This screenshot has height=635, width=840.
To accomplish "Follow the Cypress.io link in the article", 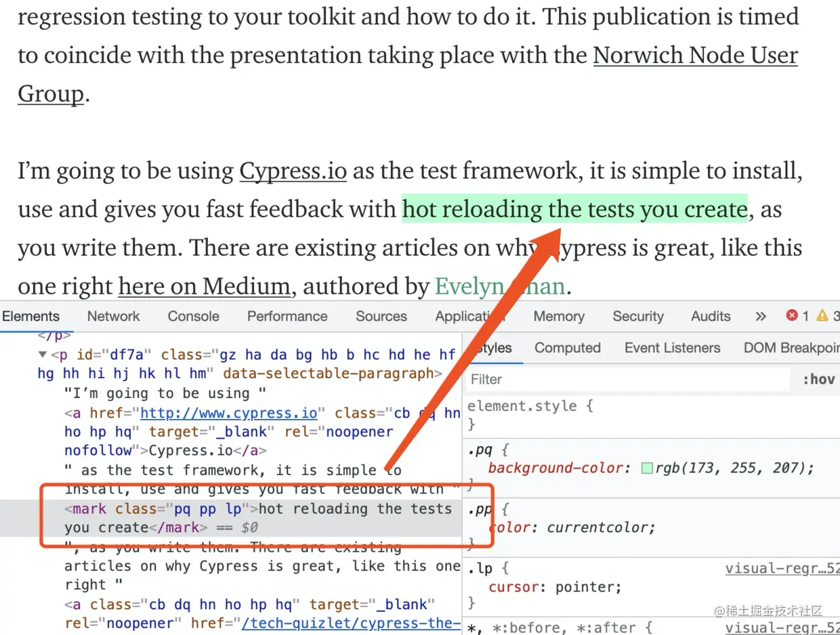I will (293, 171).
